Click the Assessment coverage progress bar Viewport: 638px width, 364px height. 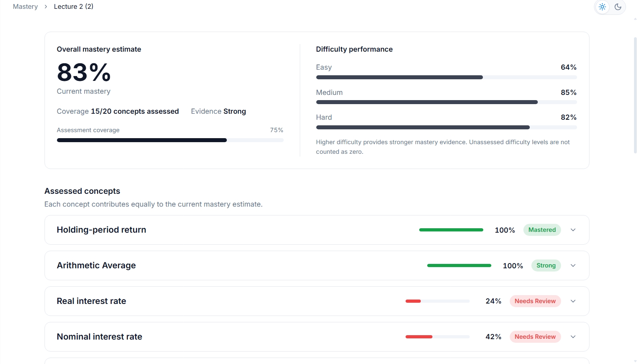[x=170, y=140]
